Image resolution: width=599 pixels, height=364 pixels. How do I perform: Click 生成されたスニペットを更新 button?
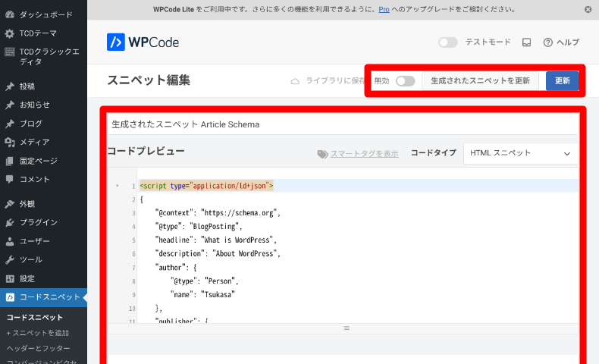(x=480, y=81)
